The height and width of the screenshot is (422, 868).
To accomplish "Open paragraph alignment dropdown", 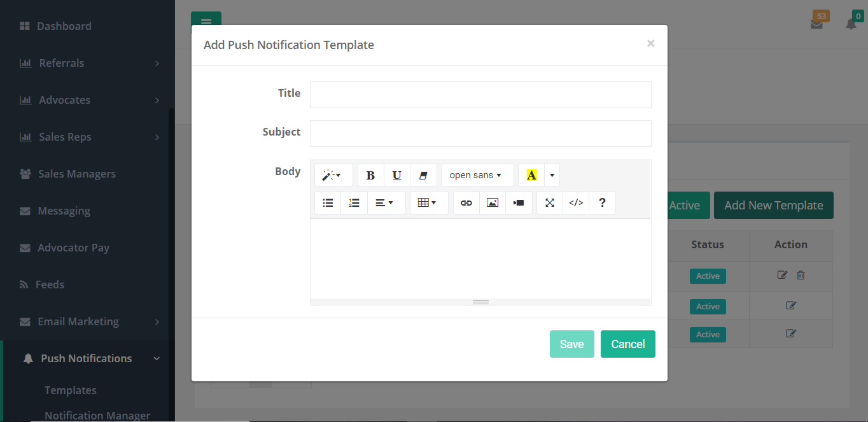I will [x=386, y=203].
